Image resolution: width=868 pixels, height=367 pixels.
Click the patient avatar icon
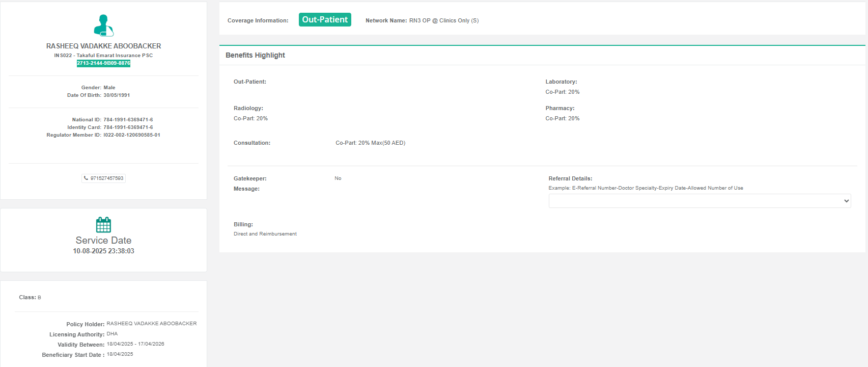pyautogui.click(x=103, y=25)
